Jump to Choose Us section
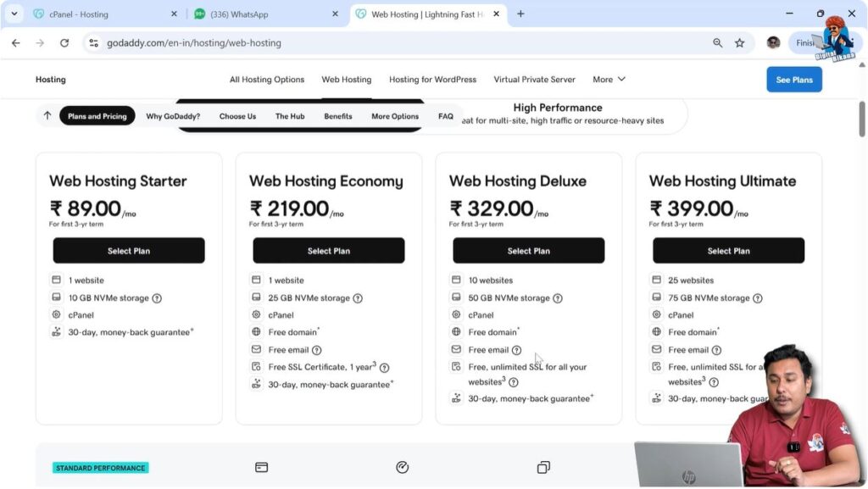 (237, 116)
